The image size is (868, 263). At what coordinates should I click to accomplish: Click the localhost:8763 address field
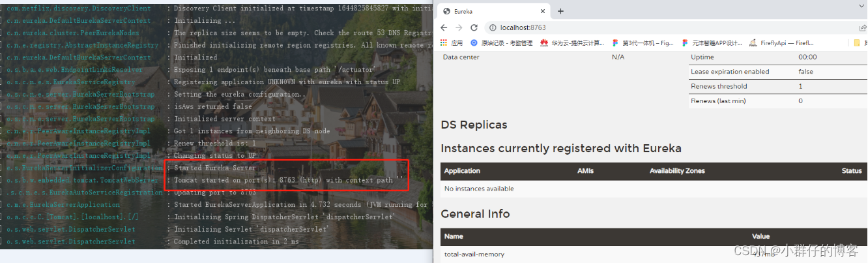[x=671, y=27]
